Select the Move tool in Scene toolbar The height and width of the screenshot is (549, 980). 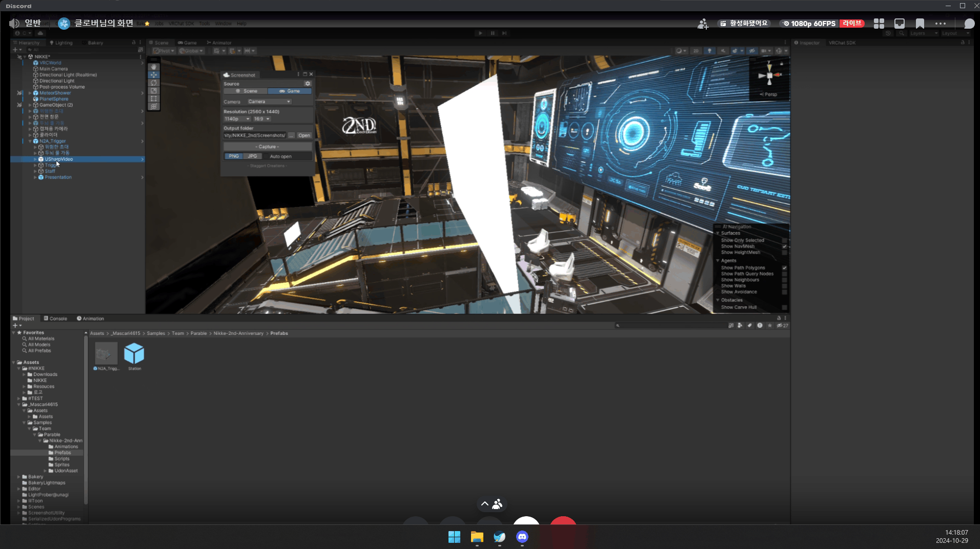[x=154, y=75]
